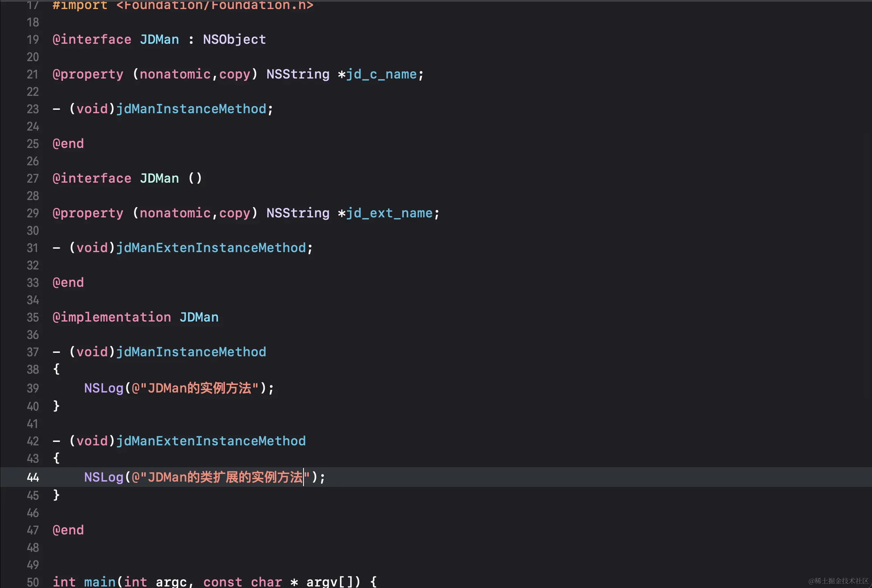Viewport: 872px width, 588px height.
Task: Click jd_ext_name property identifier
Action: 390,213
